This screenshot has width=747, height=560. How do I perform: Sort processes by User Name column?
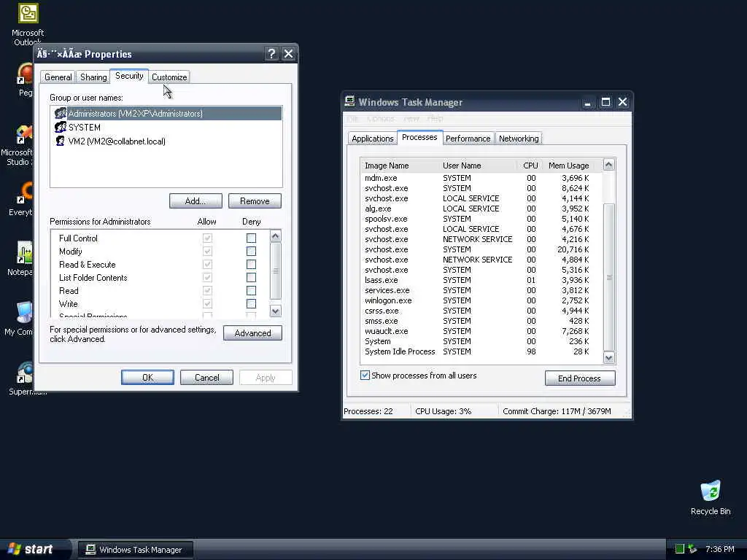click(x=478, y=166)
